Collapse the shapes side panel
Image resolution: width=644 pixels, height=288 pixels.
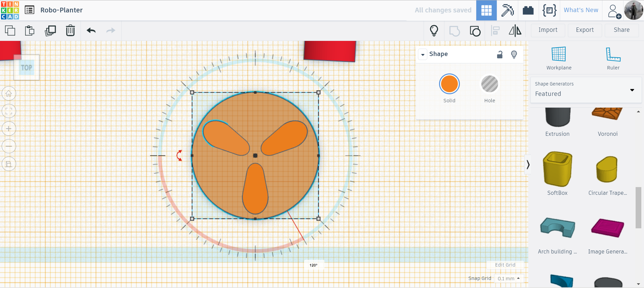click(x=528, y=164)
